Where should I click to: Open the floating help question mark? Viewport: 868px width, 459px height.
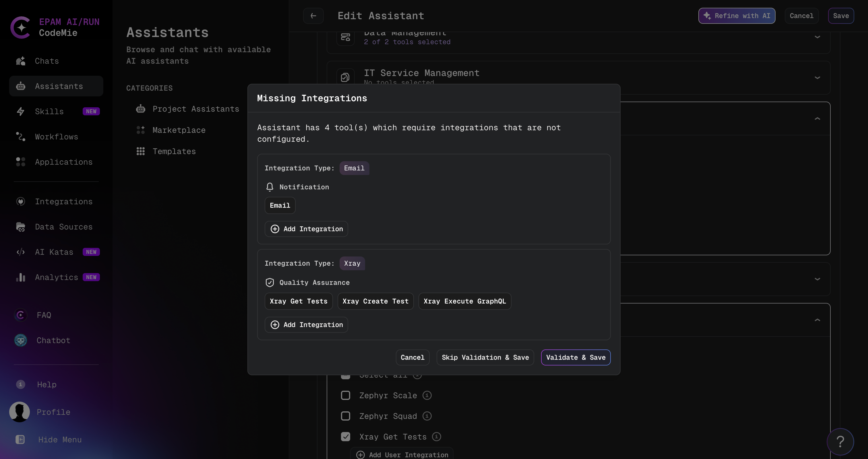click(841, 441)
